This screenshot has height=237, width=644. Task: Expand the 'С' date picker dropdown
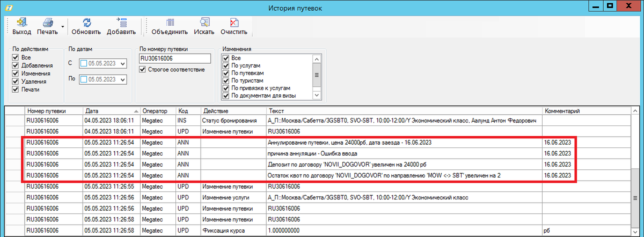coord(123,64)
